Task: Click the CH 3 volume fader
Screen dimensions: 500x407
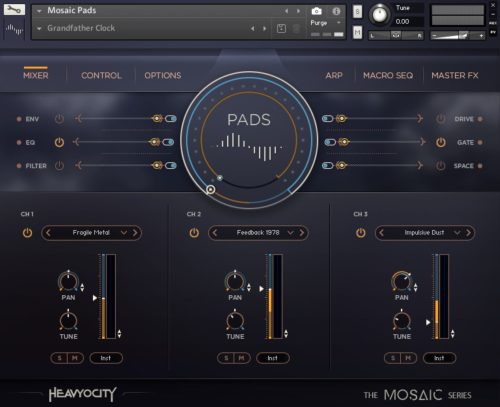Action: 437,297
